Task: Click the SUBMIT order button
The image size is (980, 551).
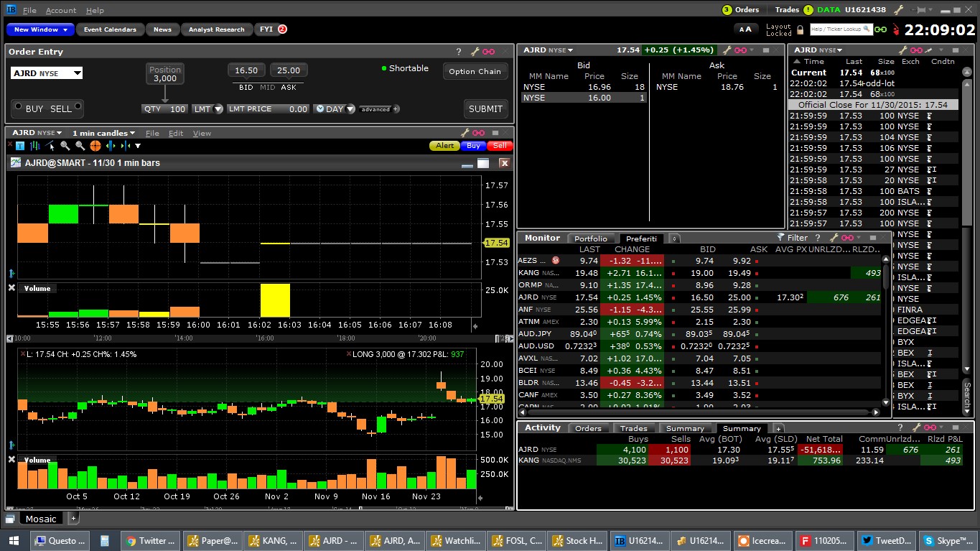Action: tap(485, 108)
